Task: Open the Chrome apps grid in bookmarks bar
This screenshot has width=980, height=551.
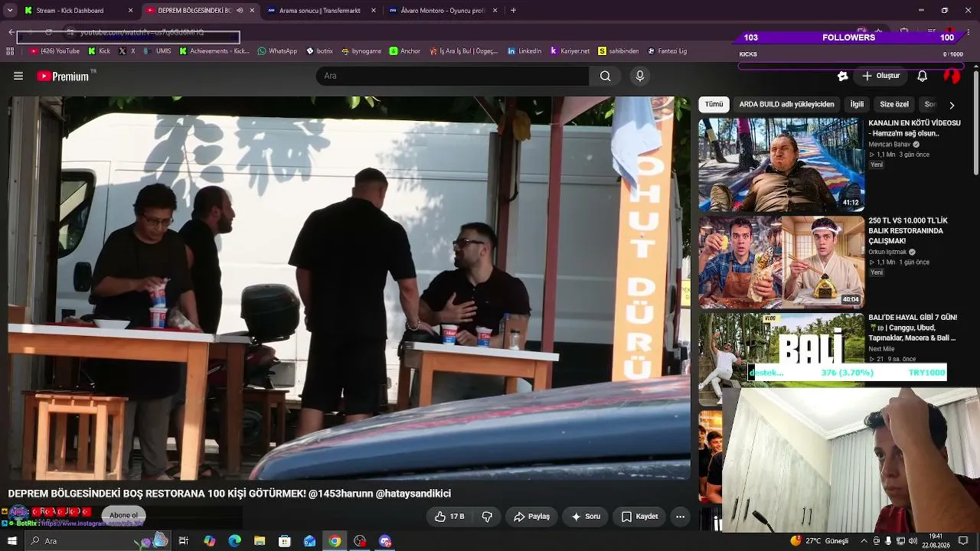Action: pos(10,51)
